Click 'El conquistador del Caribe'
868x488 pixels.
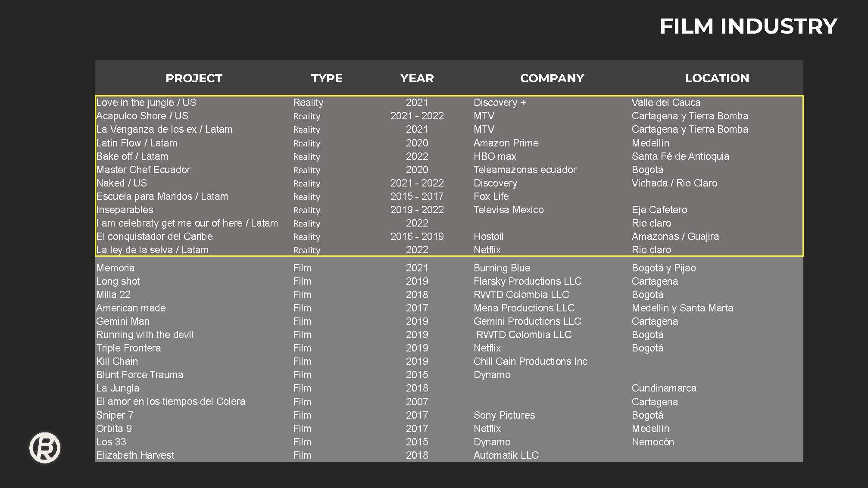tap(154, 236)
